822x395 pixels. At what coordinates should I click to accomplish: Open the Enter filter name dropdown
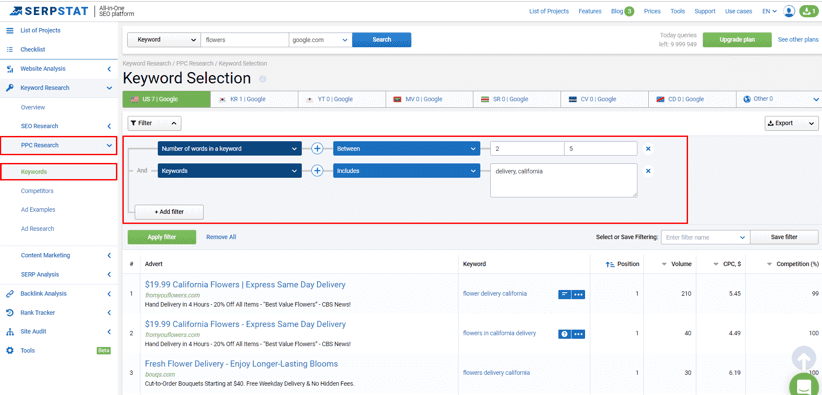point(706,237)
